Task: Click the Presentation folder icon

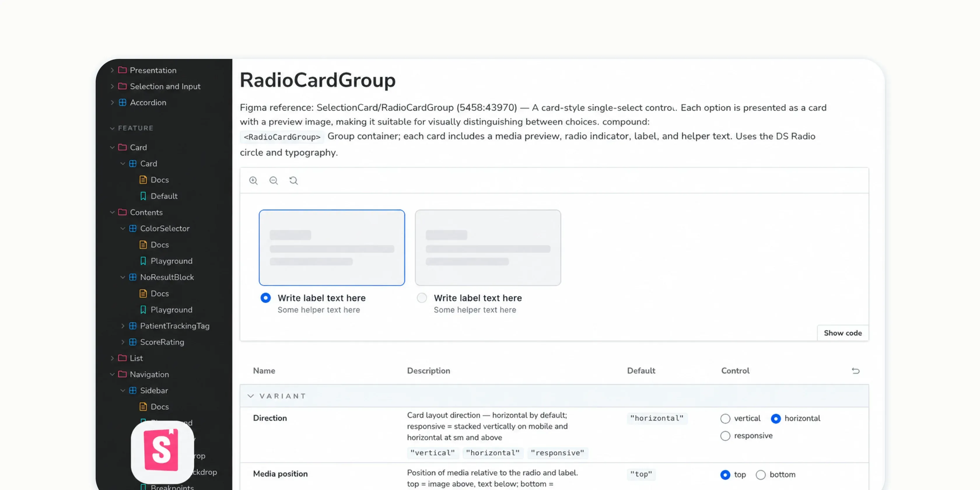Action: 122,70
